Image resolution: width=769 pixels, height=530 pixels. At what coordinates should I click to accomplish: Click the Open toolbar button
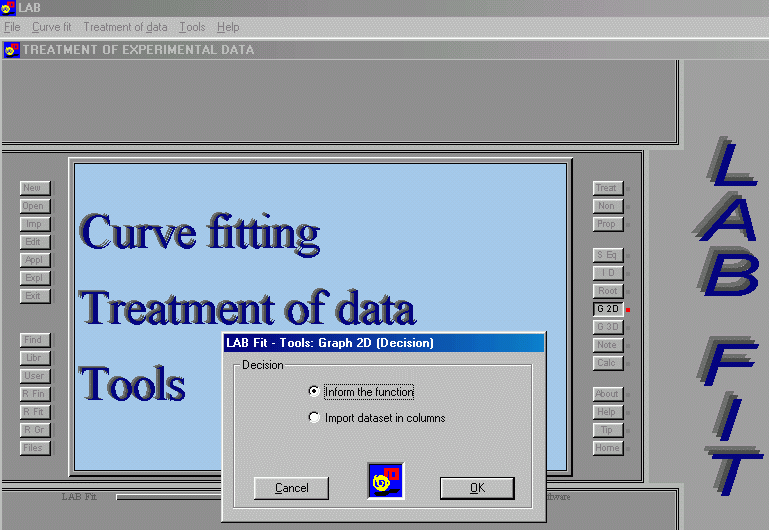[x=35, y=206]
